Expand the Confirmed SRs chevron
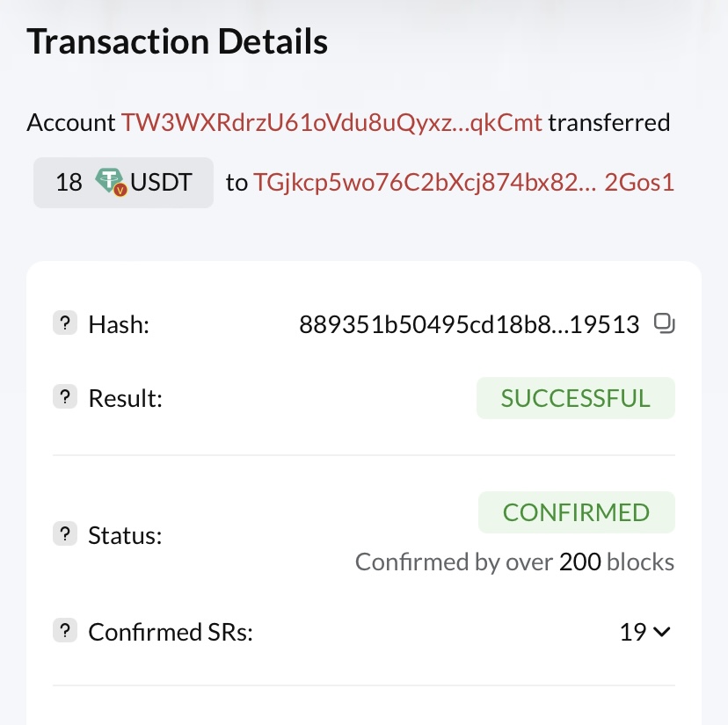Image resolution: width=728 pixels, height=725 pixels. pos(662,631)
